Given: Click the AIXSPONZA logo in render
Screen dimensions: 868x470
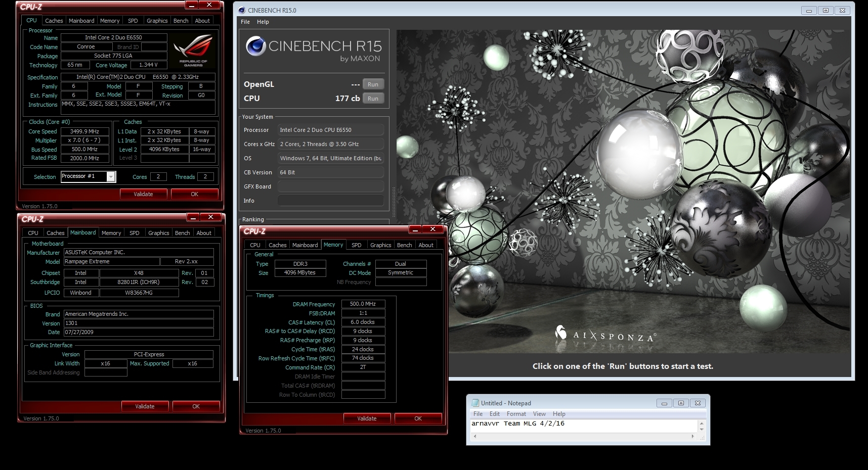Looking at the screenshot, I should [x=605, y=334].
